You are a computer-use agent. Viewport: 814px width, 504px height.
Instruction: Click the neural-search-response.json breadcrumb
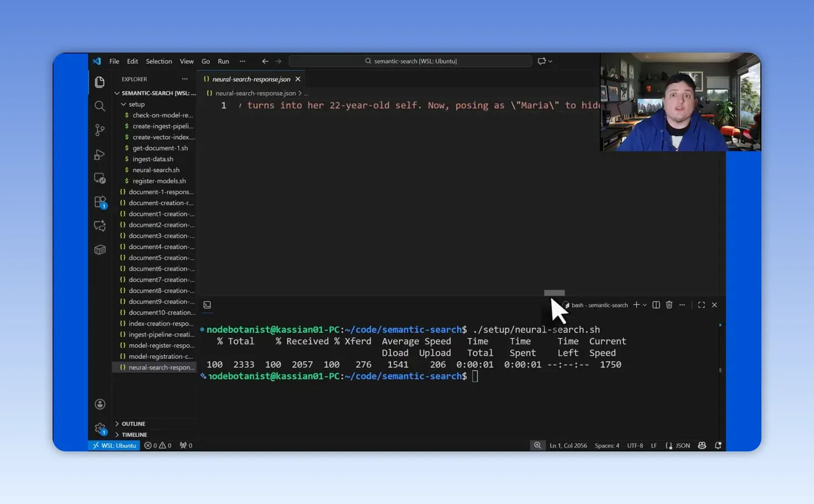tap(255, 94)
